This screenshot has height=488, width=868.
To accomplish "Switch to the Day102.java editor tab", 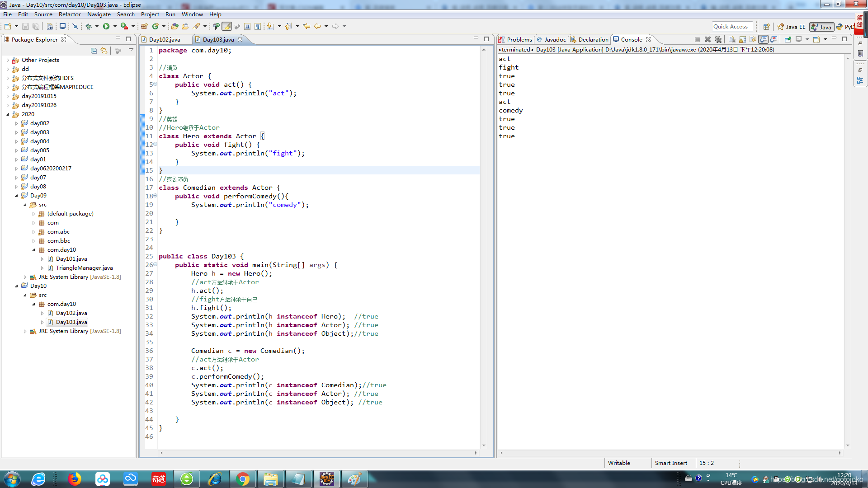I will pos(165,39).
